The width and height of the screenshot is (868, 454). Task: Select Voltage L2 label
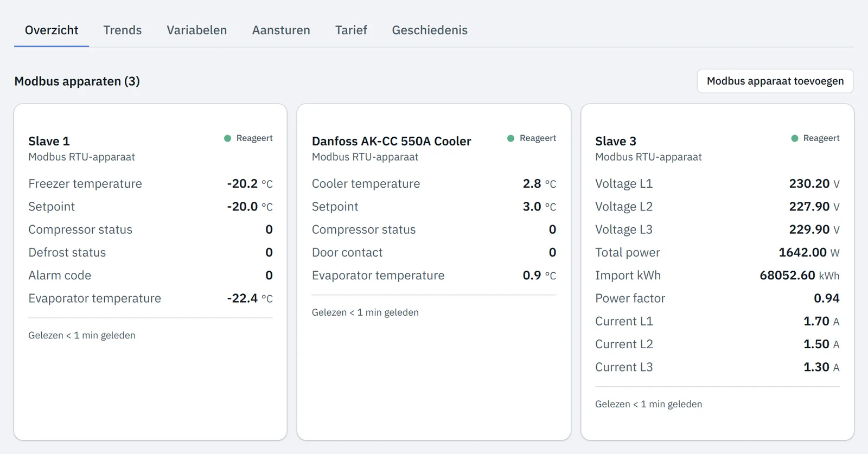pyautogui.click(x=624, y=207)
